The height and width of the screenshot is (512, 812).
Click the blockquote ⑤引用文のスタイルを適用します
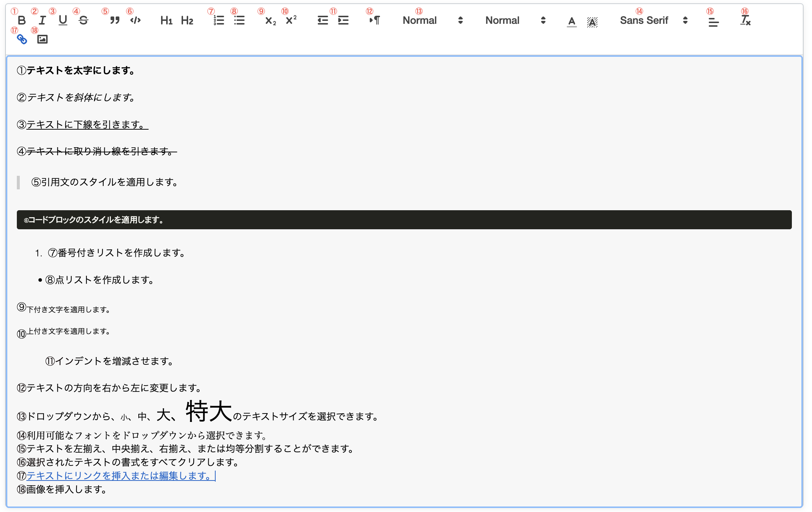[105, 182]
